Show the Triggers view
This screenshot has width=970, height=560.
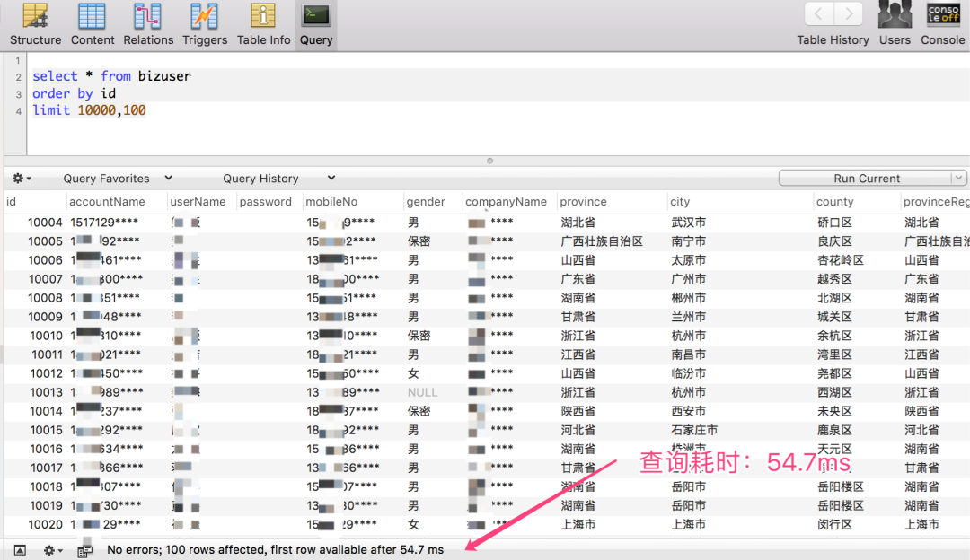(205, 24)
